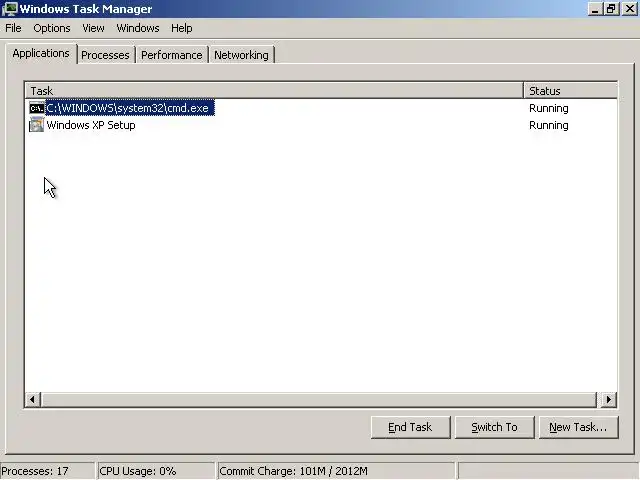640x480 pixels.
Task: Switch to the Processes tab
Action: tap(105, 55)
